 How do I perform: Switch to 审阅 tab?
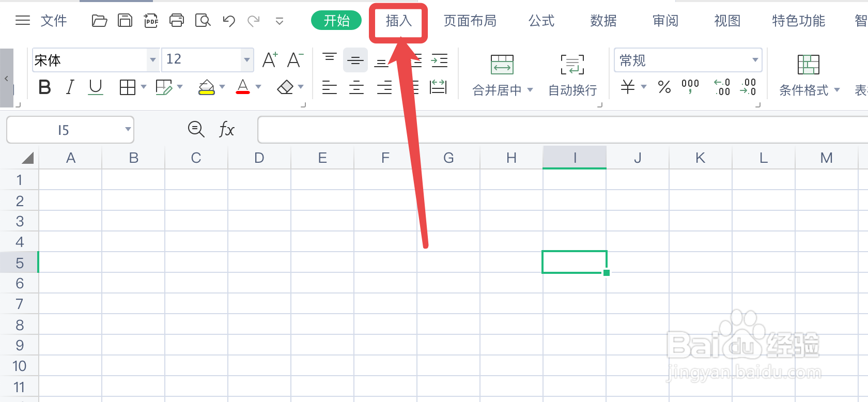pos(665,21)
